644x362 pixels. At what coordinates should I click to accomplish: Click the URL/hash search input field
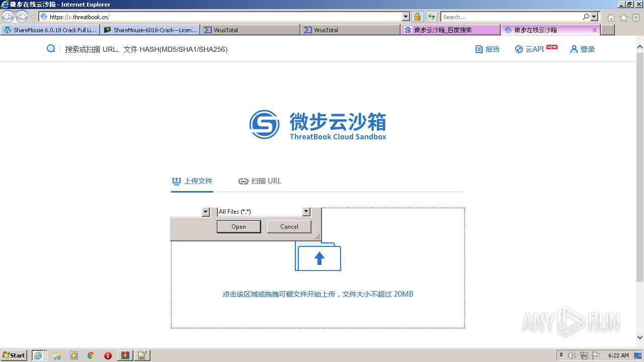[146, 49]
